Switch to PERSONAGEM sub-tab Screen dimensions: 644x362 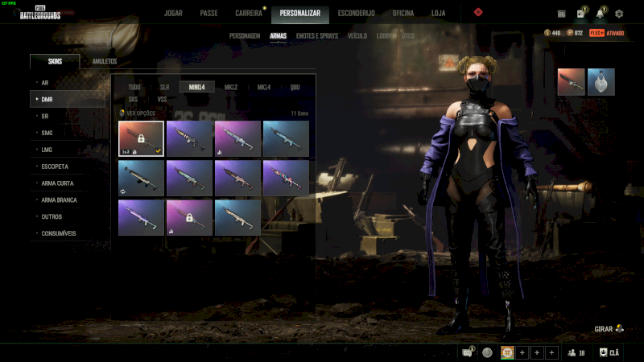(x=245, y=35)
